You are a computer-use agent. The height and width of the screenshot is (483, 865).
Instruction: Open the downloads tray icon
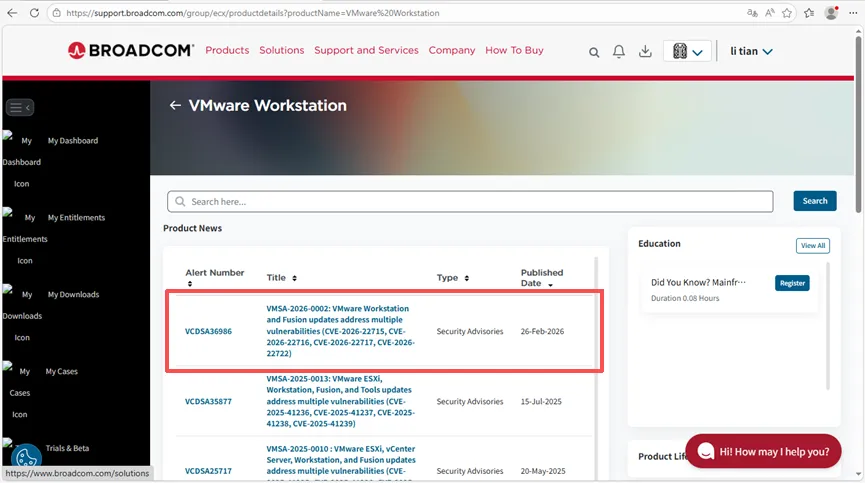pos(645,51)
